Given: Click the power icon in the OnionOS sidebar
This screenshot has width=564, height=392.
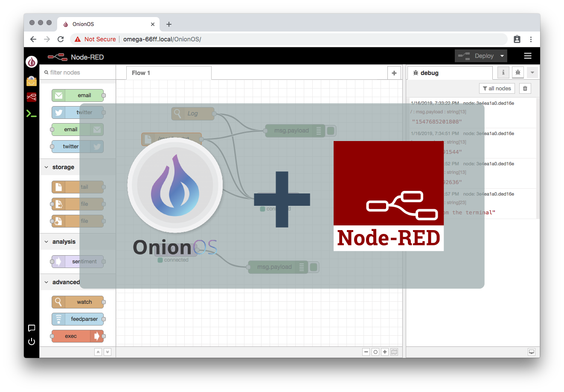Looking at the screenshot, I should (x=32, y=341).
